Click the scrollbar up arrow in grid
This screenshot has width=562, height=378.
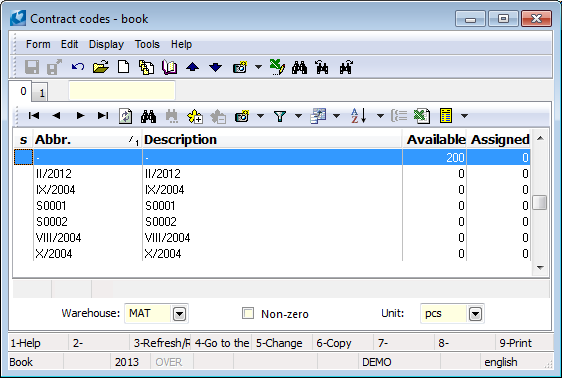[x=540, y=138]
